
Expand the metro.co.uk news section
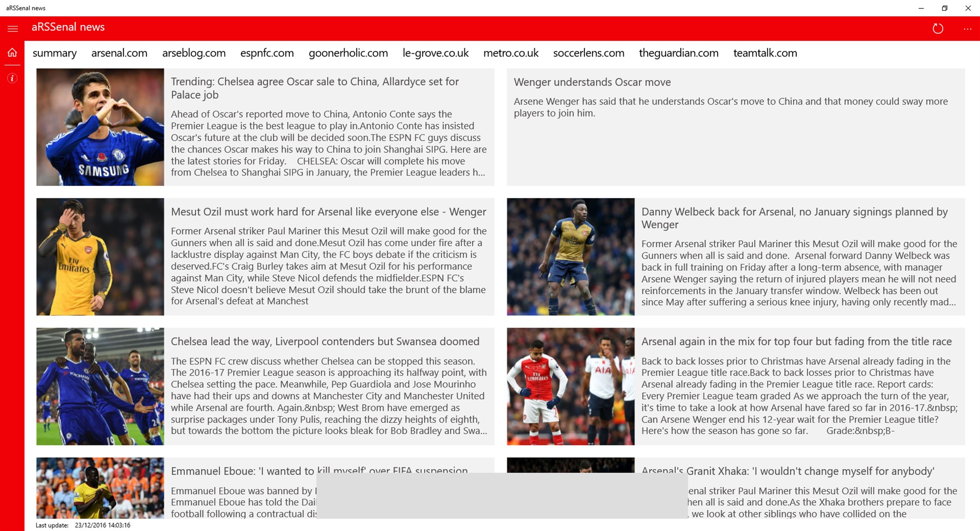pos(510,53)
